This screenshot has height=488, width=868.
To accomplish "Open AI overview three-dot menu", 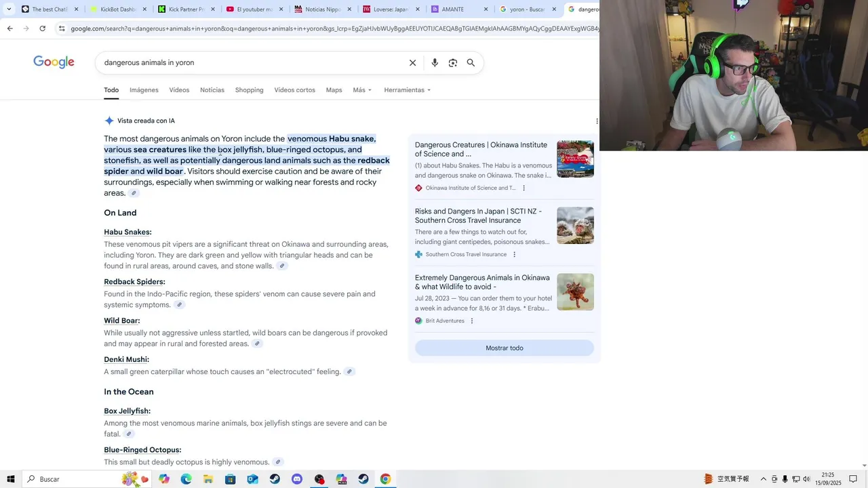I will pos(597,121).
